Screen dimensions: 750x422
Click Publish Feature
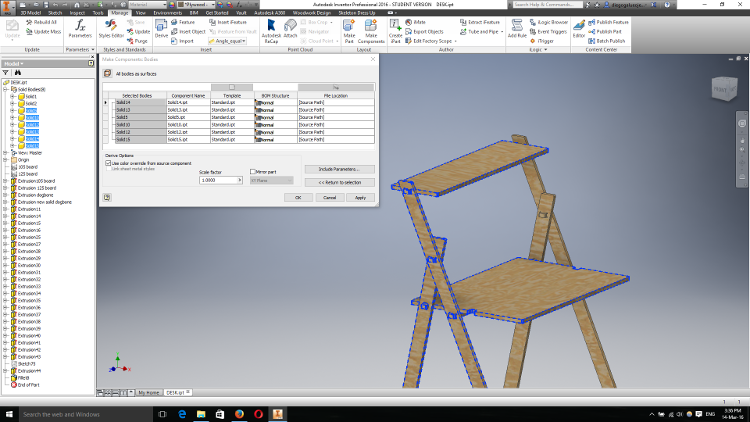coord(608,22)
